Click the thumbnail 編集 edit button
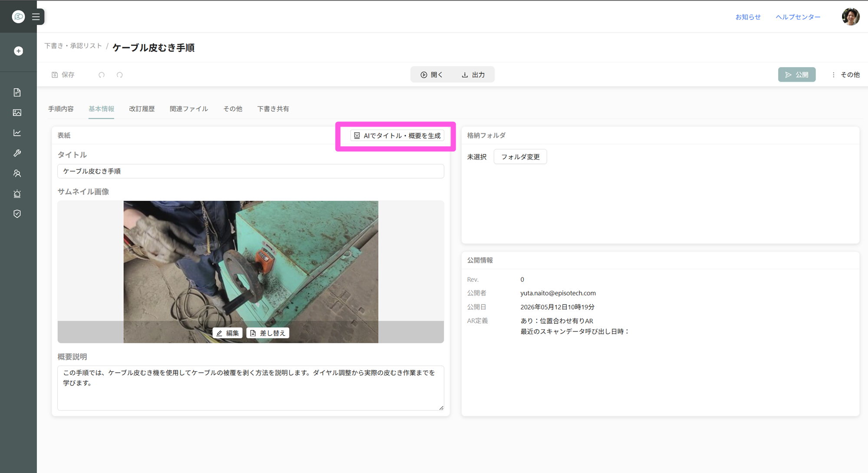Image resolution: width=868 pixels, height=473 pixels. pos(227,333)
